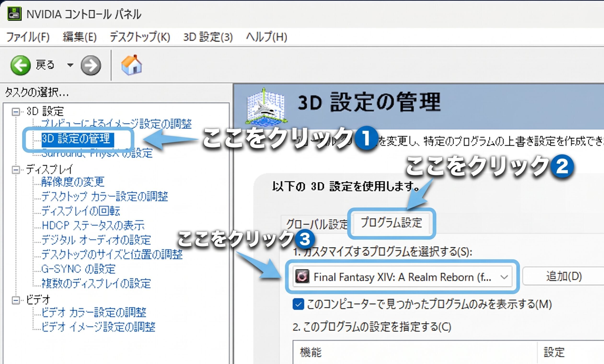Open ディスプレイの回転 in the tree
The height and width of the screenshot is (364, 604).
tap(81, 211)
